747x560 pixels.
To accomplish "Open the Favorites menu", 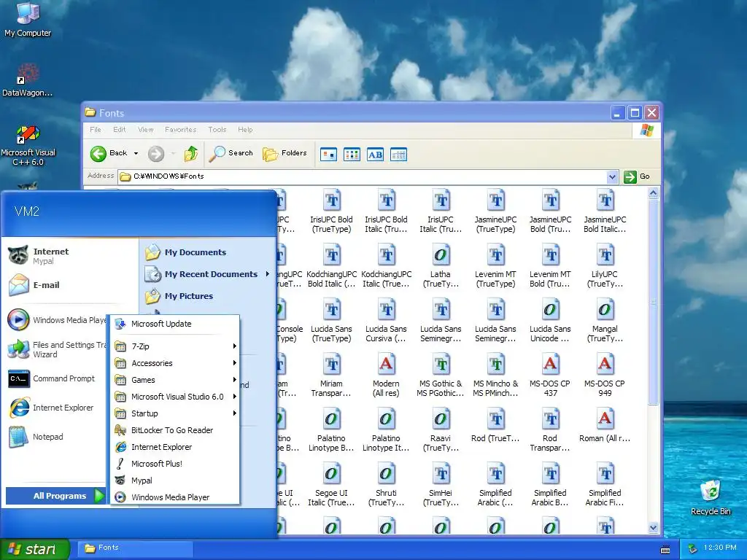I will click(x=181, y=130).
